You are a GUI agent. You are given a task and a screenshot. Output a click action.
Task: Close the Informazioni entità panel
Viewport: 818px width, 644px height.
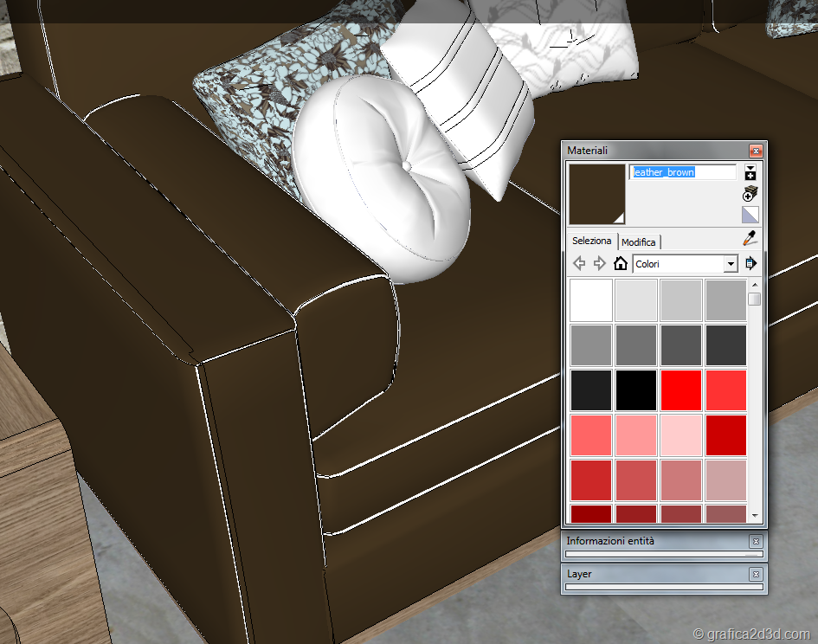tap(755, 542)
